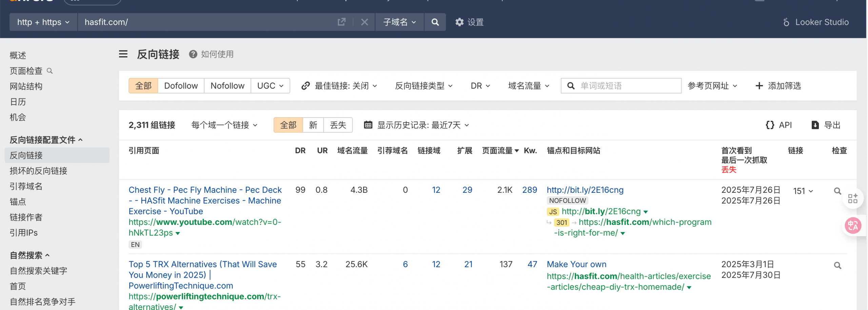Open http://bit.ly/2E16cng anchor link

pos(585,190)
